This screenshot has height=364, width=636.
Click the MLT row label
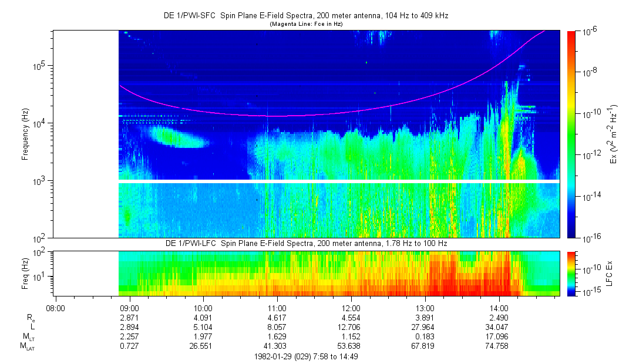[29, 337]
